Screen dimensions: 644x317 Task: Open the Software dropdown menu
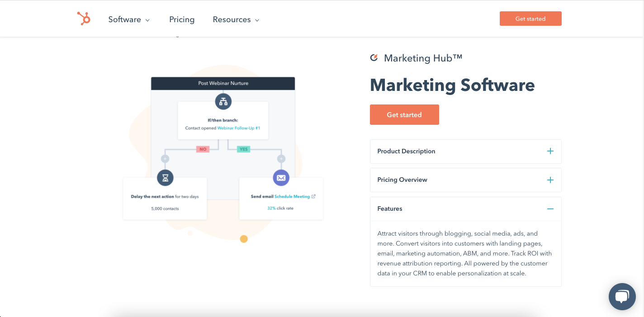coord(128,19)
